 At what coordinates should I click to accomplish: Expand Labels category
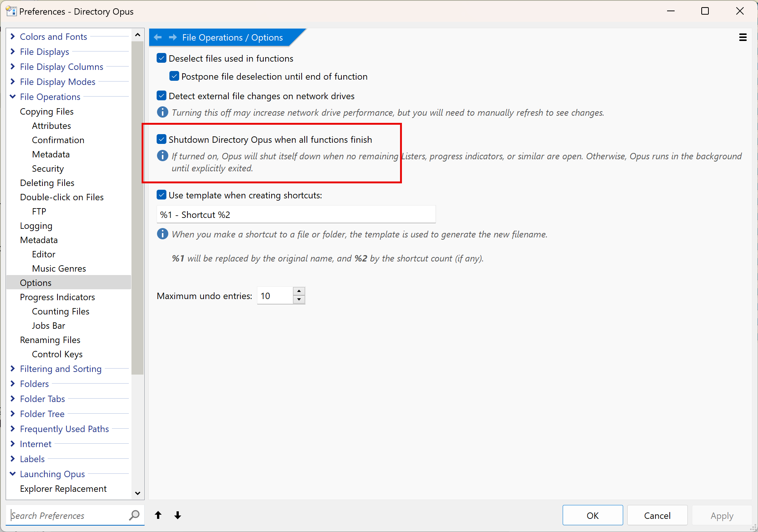(x=13, y=459)
